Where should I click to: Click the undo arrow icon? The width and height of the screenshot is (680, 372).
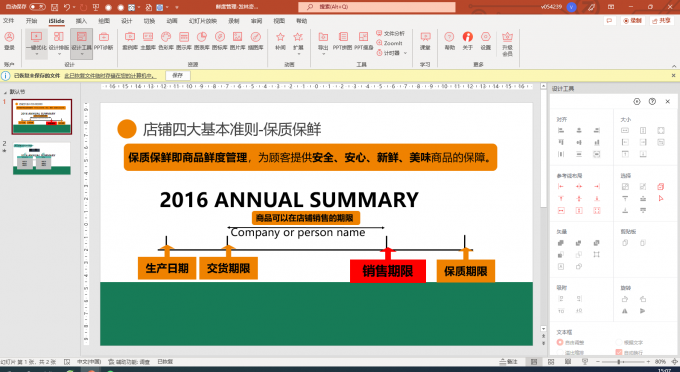click(66, 7)
